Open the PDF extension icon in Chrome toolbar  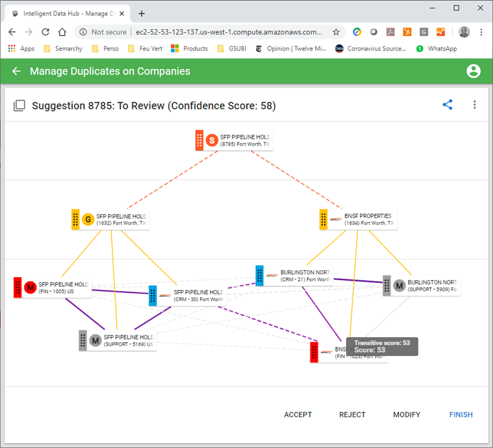pos(390,32)
